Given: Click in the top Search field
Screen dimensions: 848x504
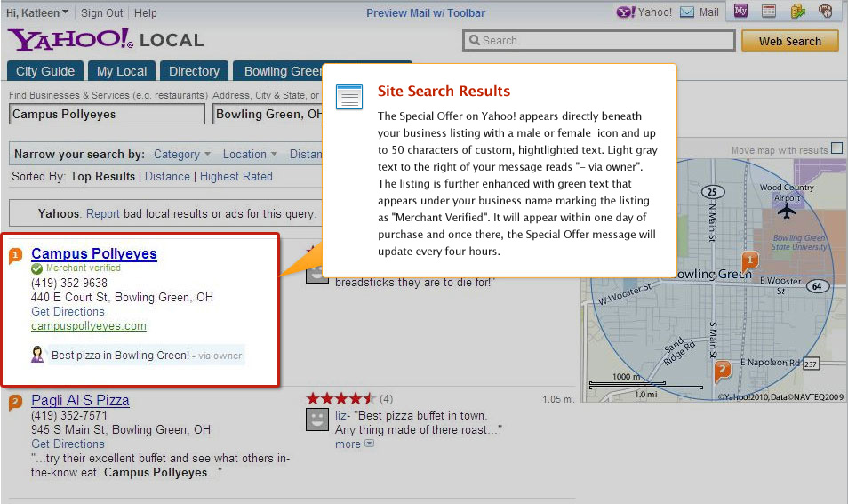Looking at the screenshot, I should point(599,41).
